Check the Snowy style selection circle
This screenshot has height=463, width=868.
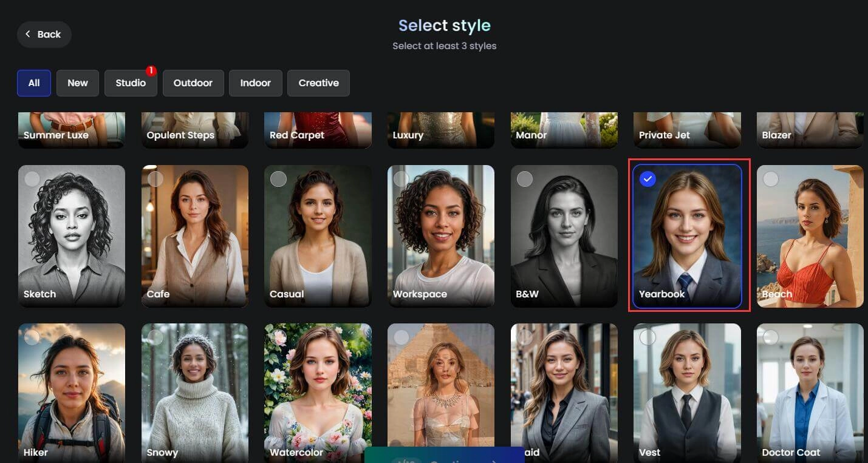pos(155,337)
